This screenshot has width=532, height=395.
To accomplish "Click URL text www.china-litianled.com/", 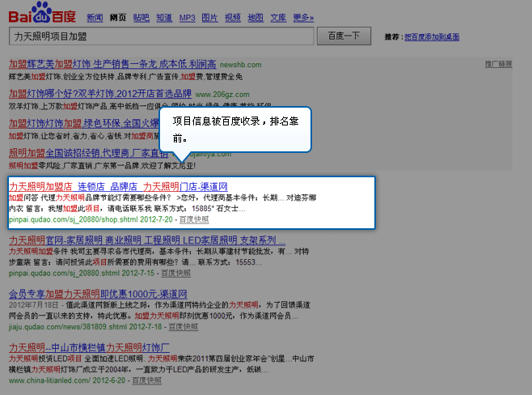I will click(x=49, y=380).
